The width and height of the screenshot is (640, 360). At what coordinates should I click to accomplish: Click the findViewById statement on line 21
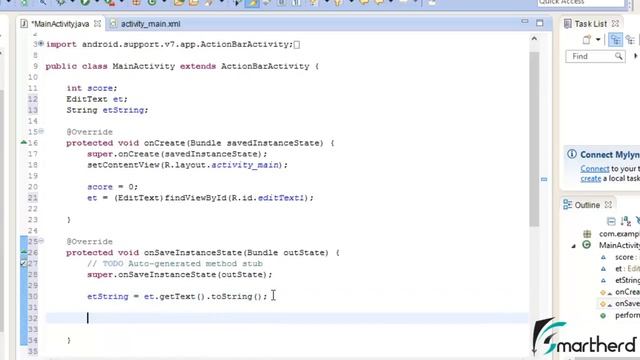click(200, 198)
